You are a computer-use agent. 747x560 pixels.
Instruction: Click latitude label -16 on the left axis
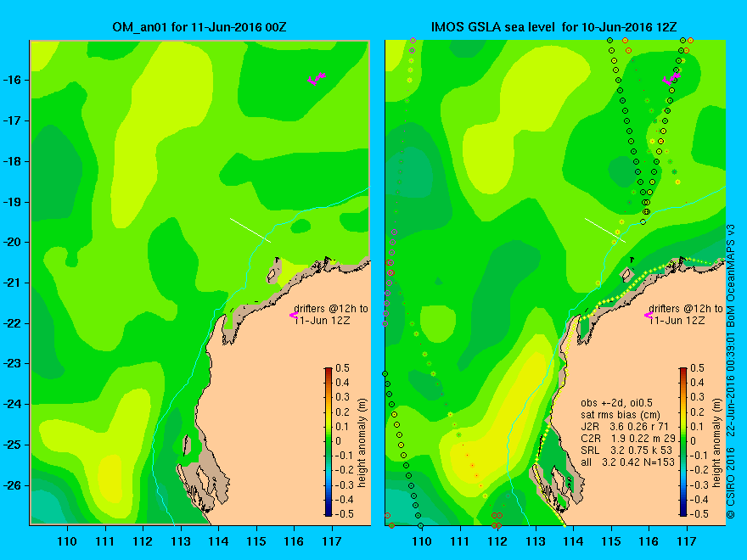[x=14, y=80]
